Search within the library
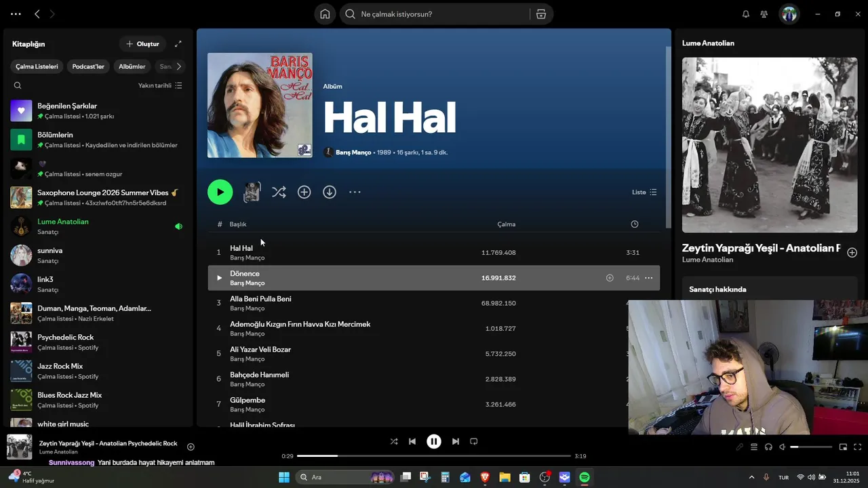This screenshot has height=488, width=868. 18,85
